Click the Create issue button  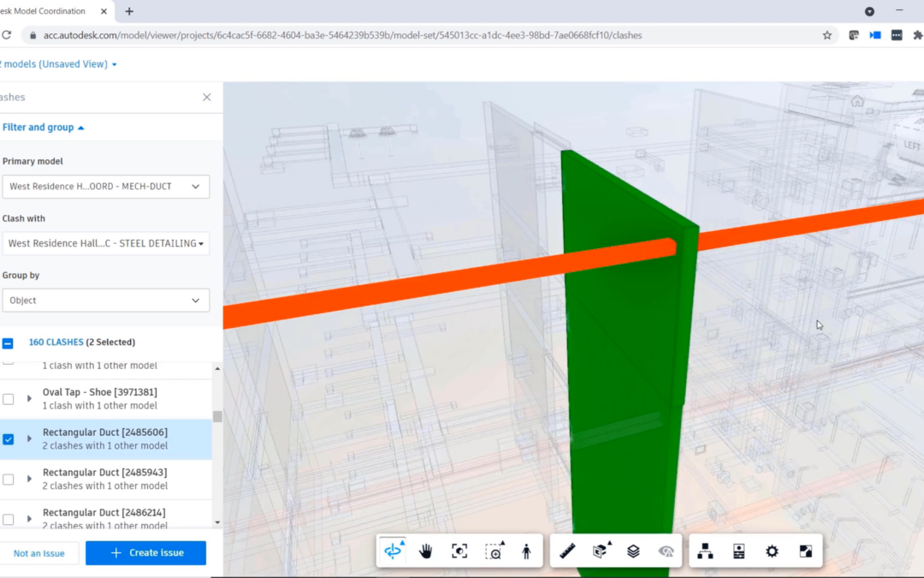point(145,553)
